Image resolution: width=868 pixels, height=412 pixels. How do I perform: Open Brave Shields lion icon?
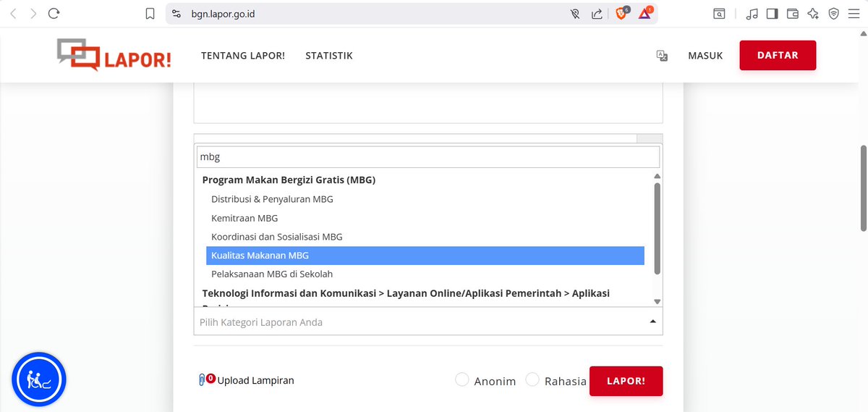pyautogui.click(x=621, y=13)
